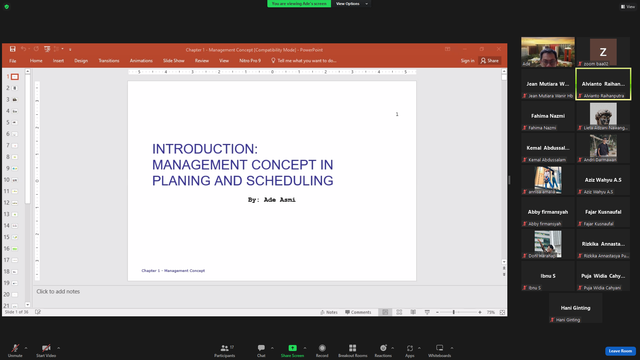Click the zoom in plus button
640x360 pixels.
[x=480, y=312]
